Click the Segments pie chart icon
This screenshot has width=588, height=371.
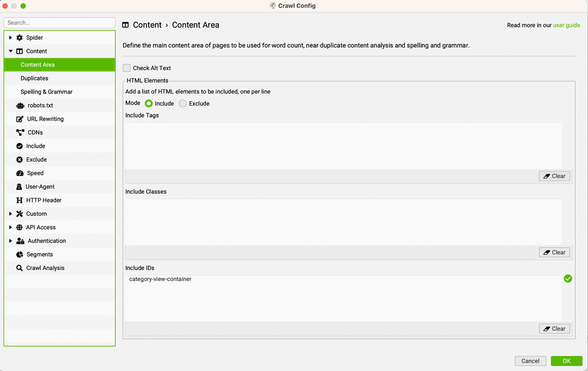(19, 254)
